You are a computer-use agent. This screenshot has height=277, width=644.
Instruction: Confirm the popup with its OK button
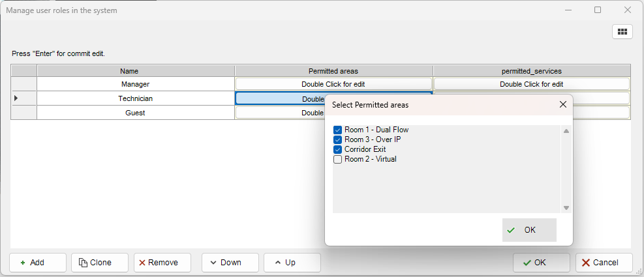529,230
